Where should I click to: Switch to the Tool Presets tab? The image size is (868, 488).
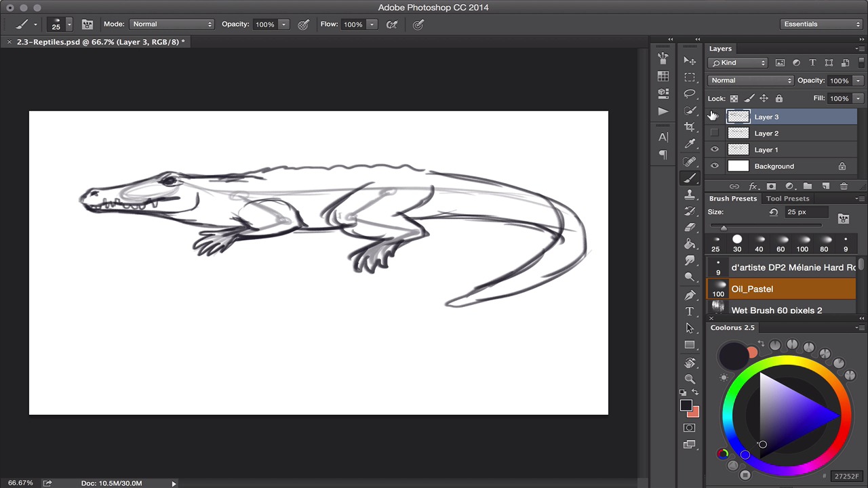point(787,199)
